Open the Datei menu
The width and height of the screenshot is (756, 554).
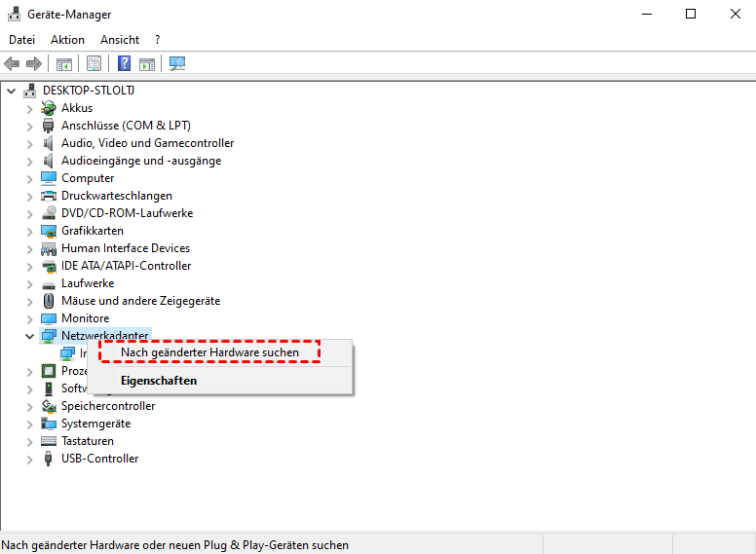tap(22, 40)
